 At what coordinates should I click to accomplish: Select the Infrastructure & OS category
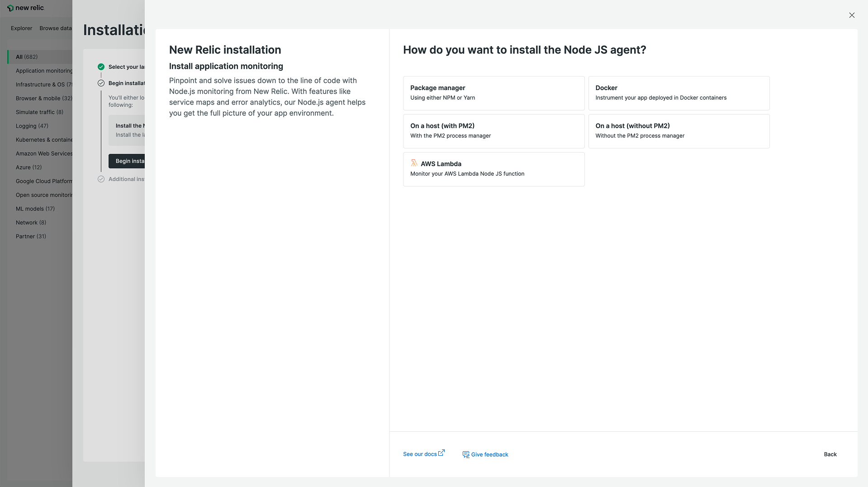point(44,84)
